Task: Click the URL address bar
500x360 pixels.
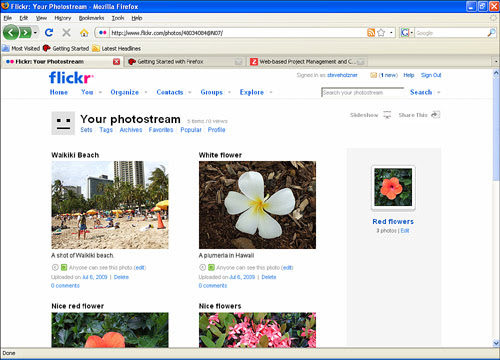Action: [x=238, y=33]
